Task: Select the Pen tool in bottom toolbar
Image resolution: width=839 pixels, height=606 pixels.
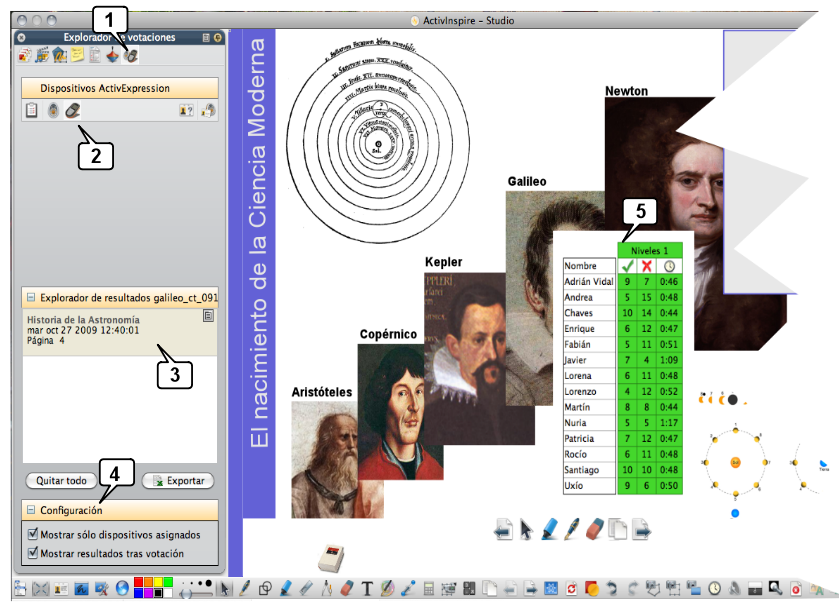Action: (245, 590)
